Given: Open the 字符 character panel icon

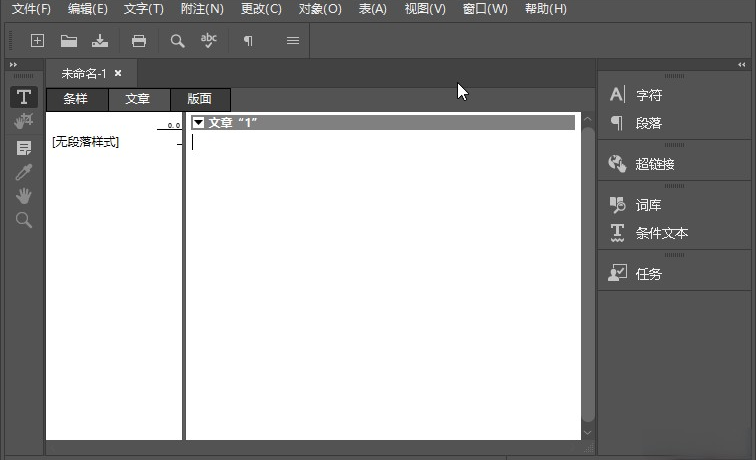Looking at the screenshot, I should coord(618,95).
